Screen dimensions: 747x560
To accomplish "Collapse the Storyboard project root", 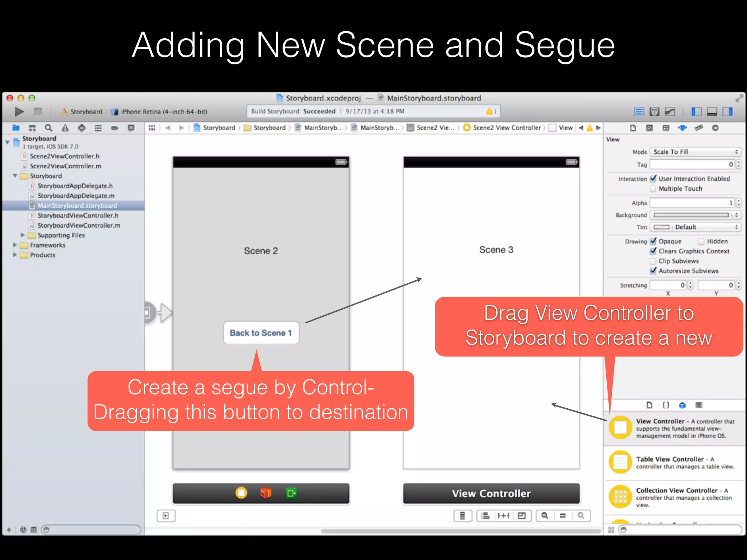I will click(8, 142).
